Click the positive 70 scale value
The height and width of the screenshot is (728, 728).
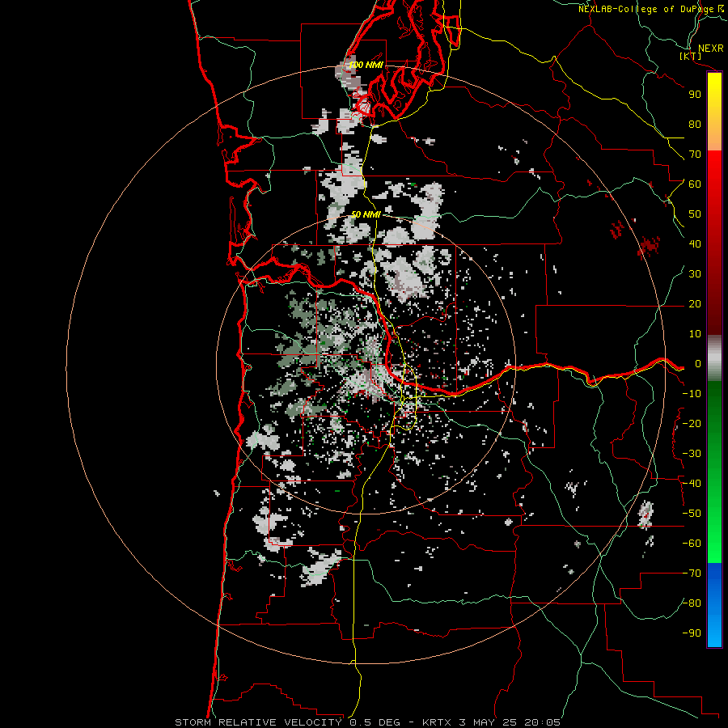click(x=695, y=154)
